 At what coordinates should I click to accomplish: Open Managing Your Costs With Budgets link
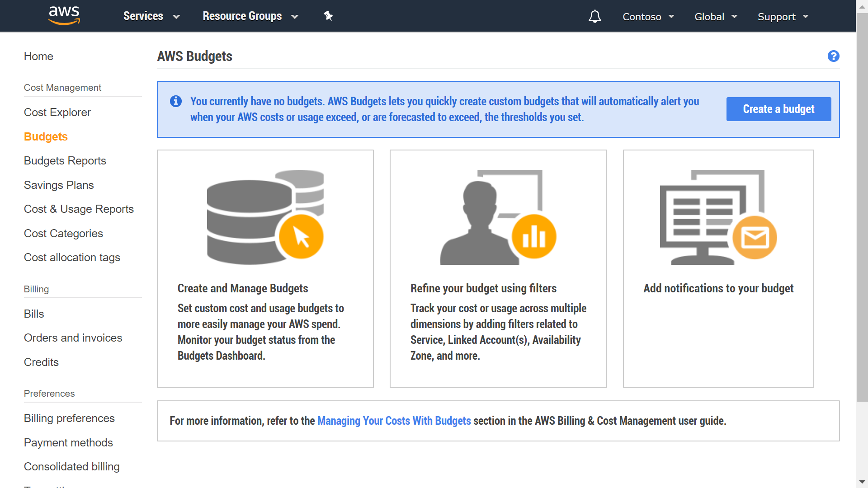pos(394,421)
